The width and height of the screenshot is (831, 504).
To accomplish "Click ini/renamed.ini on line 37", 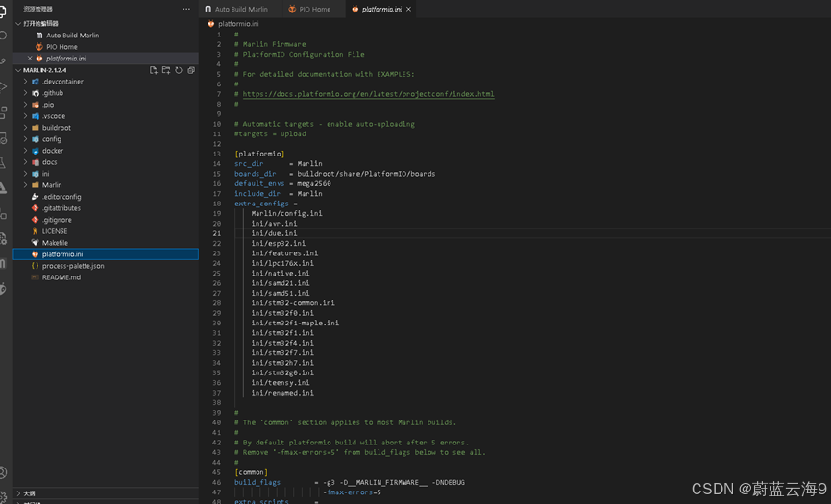I will (x=282, y=393).
